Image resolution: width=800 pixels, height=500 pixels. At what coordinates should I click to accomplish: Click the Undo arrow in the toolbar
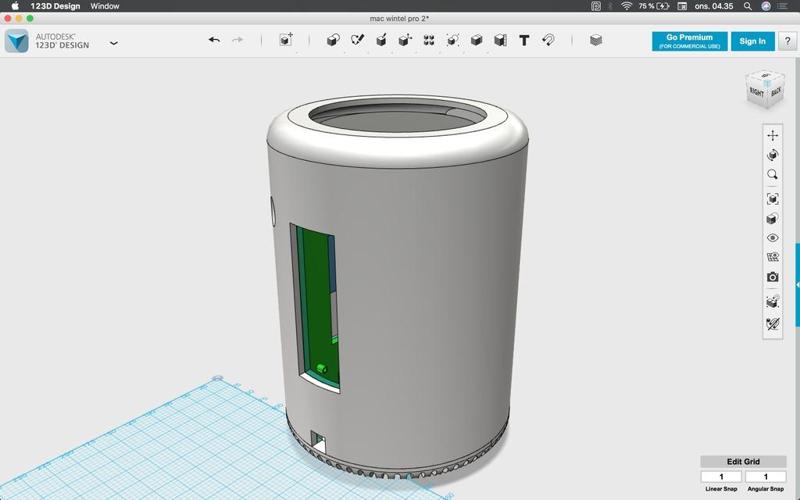[214, 40]
